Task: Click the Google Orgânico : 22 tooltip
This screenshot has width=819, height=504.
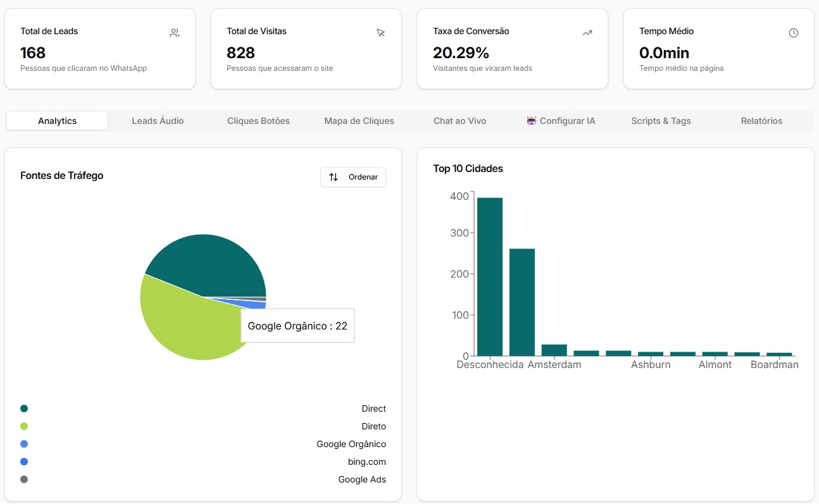Action: coord(297,326)
